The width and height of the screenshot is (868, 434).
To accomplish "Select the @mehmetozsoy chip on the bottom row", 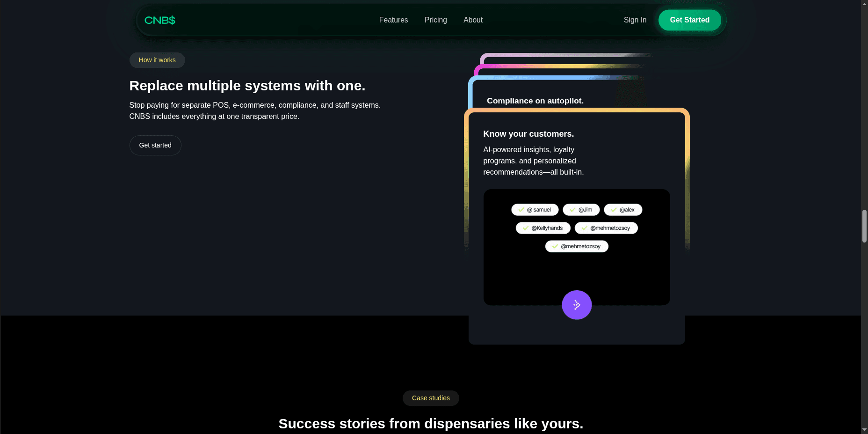I will click(577, 246).
